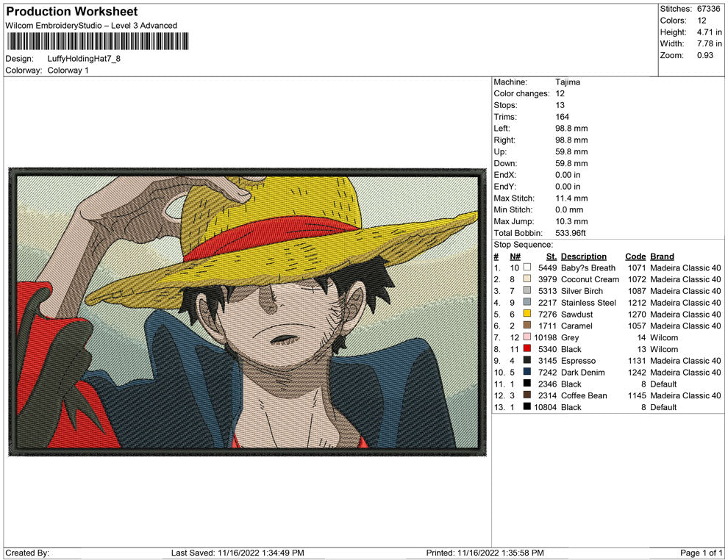
Task: Click the pink Grey swatch in row 7
Action: [x=527, y=337]
